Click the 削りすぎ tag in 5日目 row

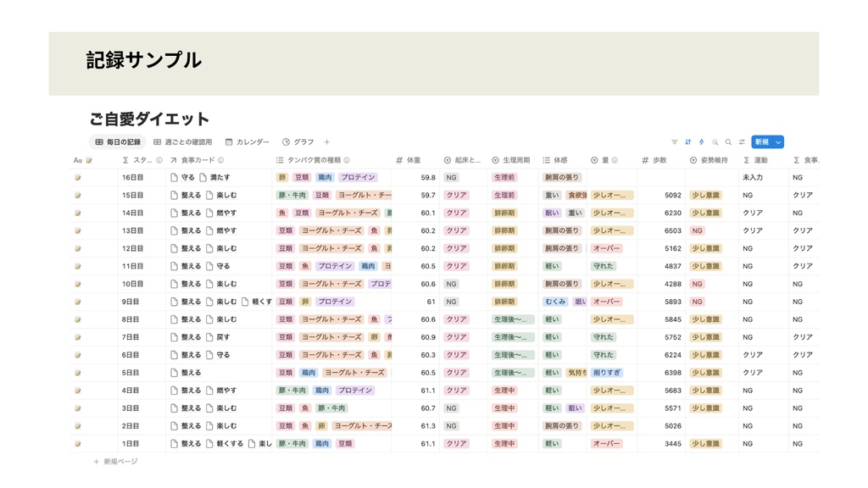coord(607,373)
